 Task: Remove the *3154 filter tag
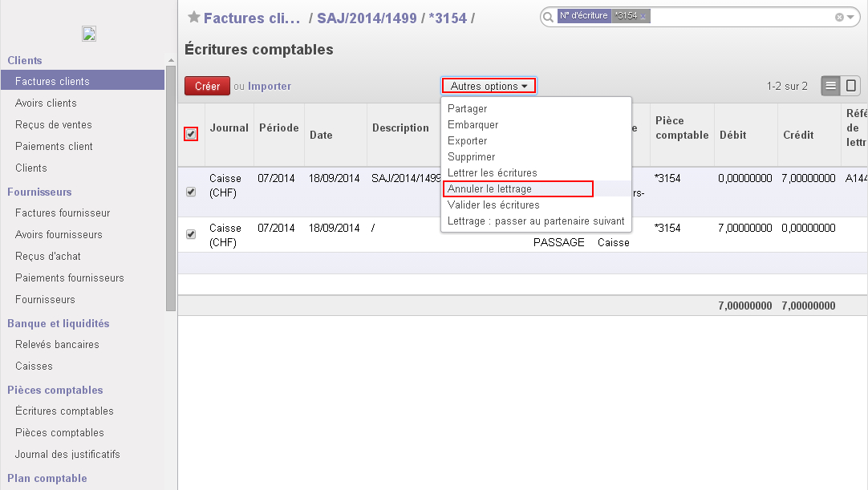[x=643, y=16]
